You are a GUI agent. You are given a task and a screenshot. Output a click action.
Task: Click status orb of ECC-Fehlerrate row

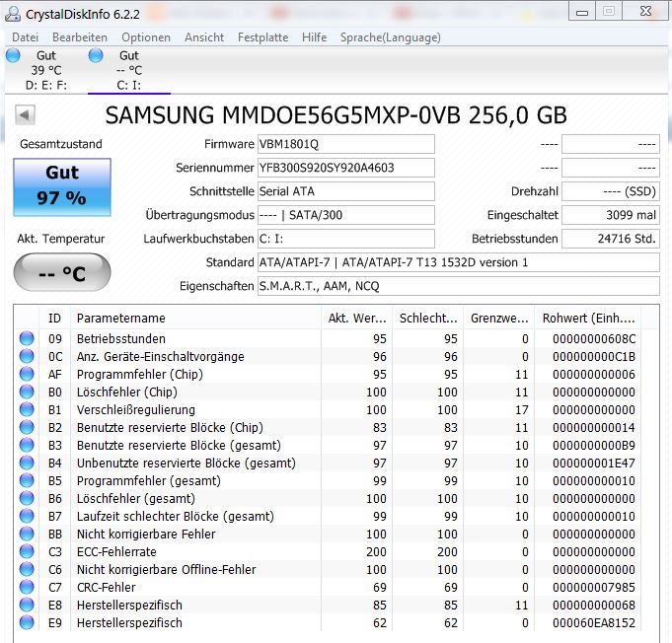click(x=27, y=551)
